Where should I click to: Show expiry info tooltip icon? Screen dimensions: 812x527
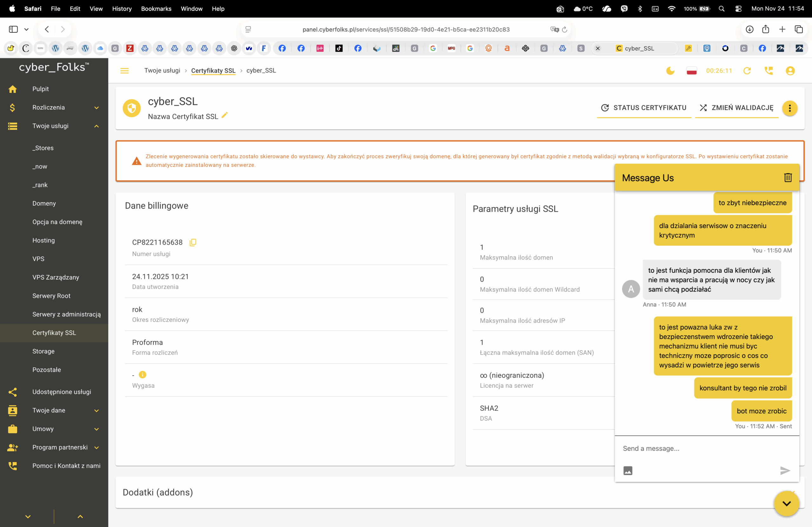(142, 375)
